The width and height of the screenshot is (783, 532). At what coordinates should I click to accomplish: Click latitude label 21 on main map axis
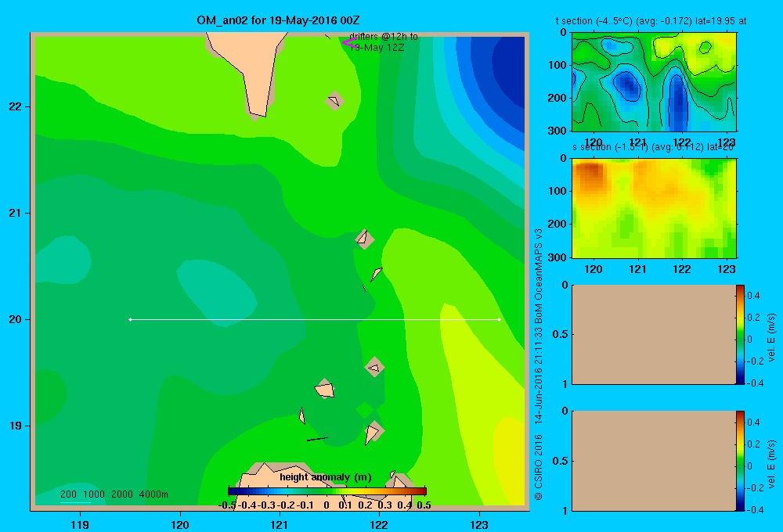(x=15, y=213)
